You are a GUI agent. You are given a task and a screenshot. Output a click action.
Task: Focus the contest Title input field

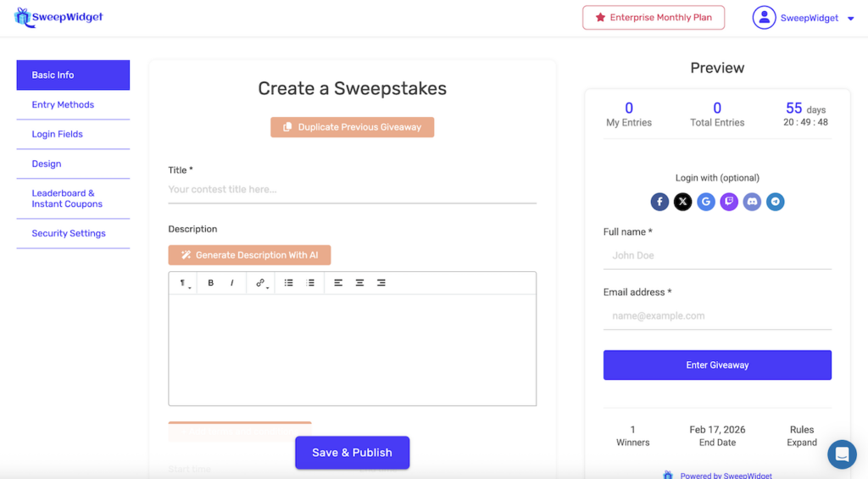point(352,190)
